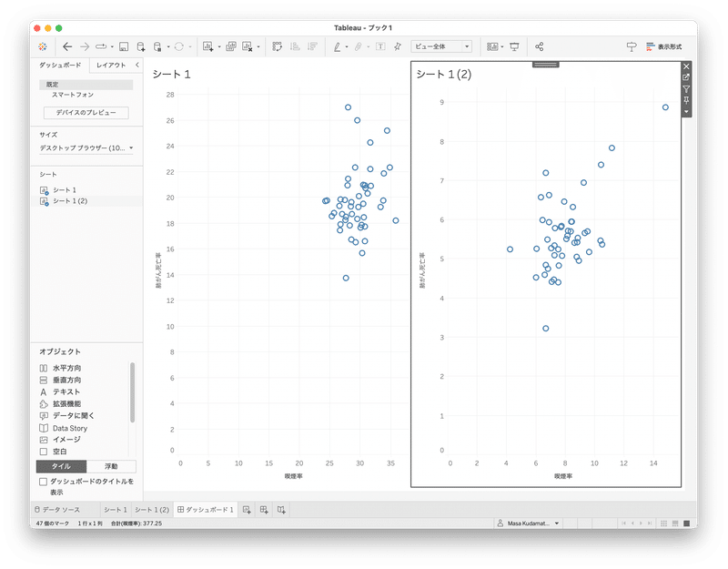Click the share workbook icon
728x569 pixels.
pos(539,46)
